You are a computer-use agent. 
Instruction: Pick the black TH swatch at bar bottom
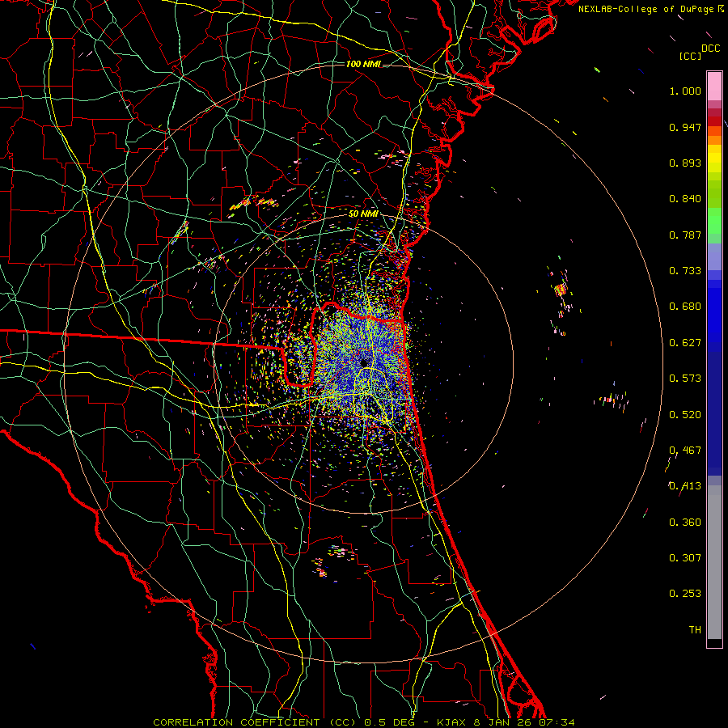coord(714,642)
